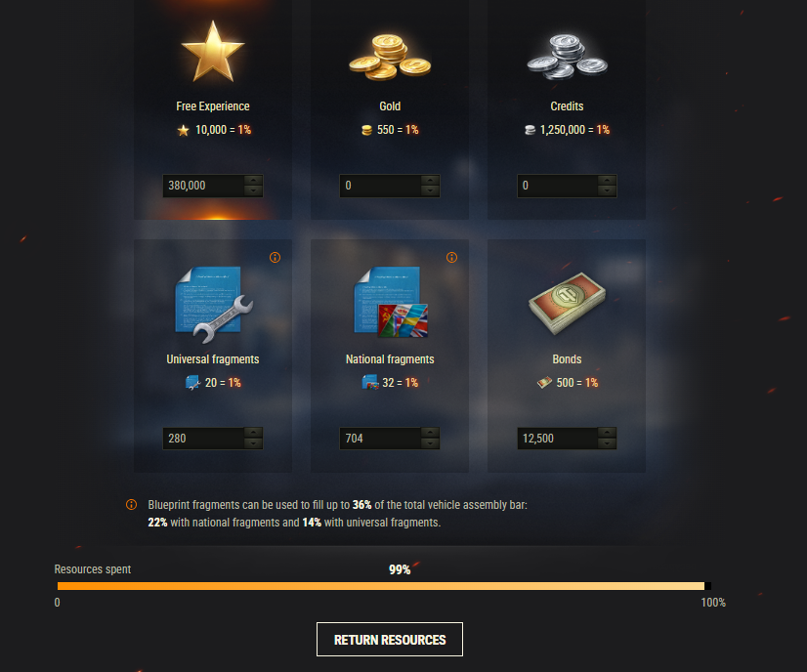Increase Credits amount with up arrow
This screenshot has height=672, width=807.
tap(608, 180)
